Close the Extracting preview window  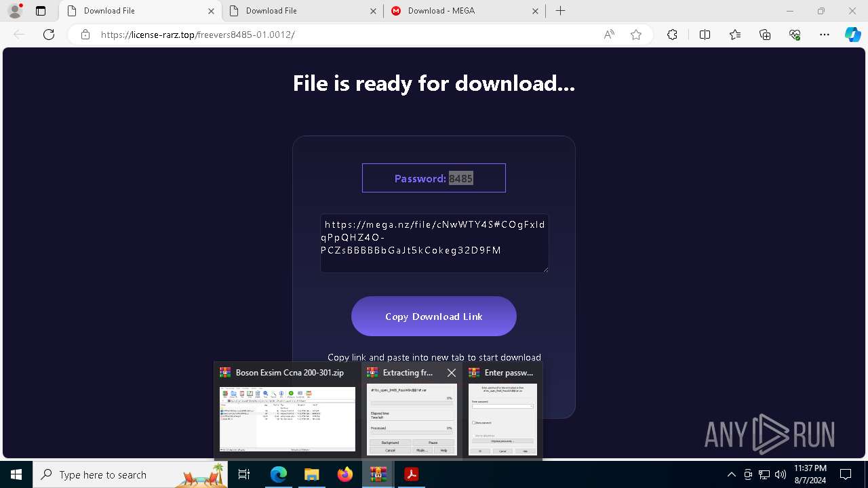point(452,373)
